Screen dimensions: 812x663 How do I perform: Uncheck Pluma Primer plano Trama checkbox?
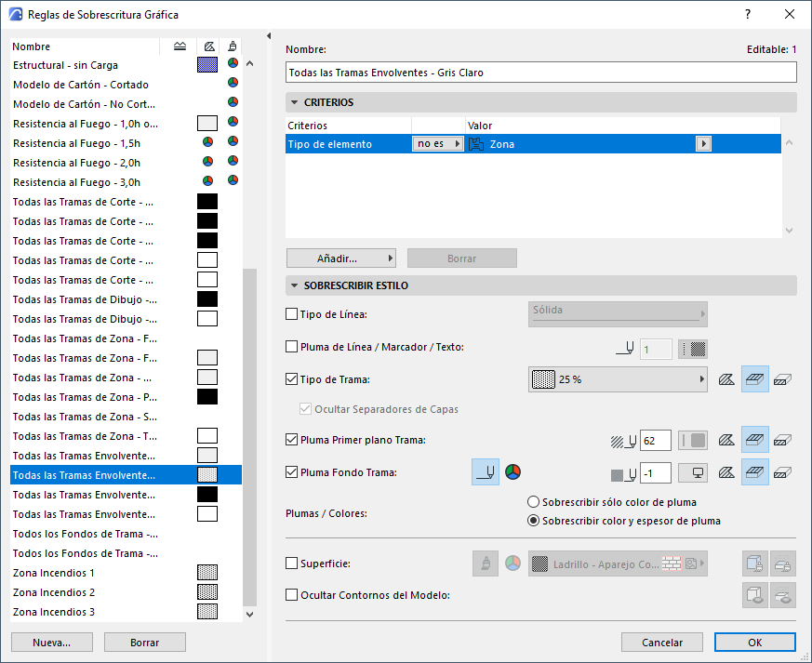pyautogui.click(x=291, y=440)
